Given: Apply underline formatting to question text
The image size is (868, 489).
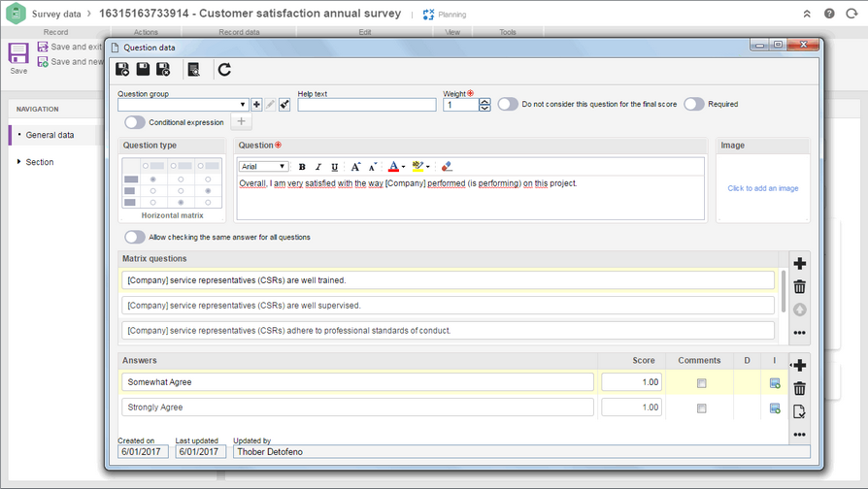Looking at the screenshot, I should tap(334, 167).
